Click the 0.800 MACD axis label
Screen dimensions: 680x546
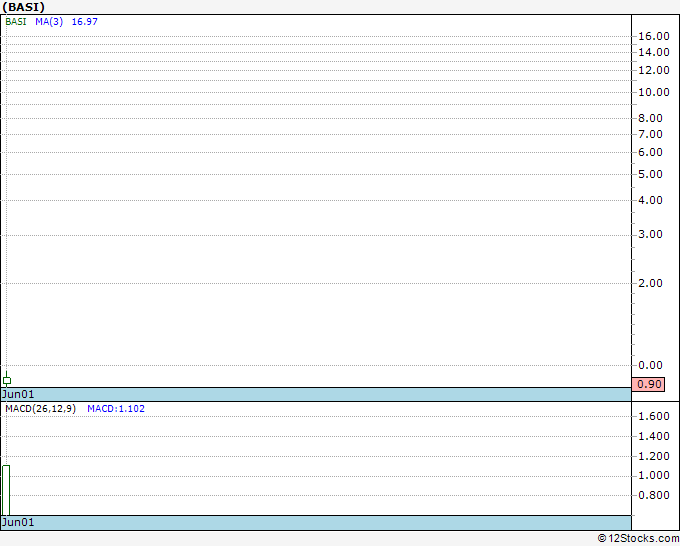pyautogui.click(x=654, y=495)
